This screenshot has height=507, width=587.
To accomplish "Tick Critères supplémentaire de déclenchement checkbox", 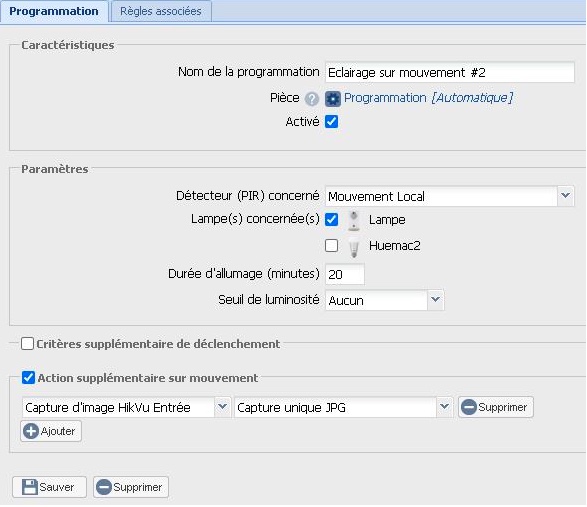I will coord(27,344).
